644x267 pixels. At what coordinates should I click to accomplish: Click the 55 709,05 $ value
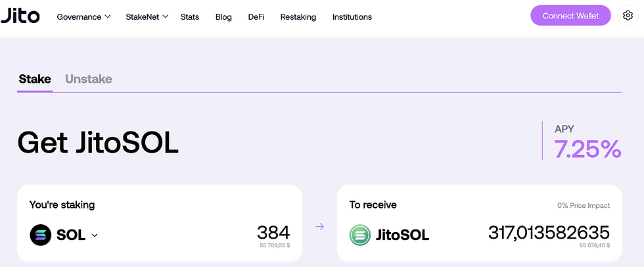tap(275, 245)
